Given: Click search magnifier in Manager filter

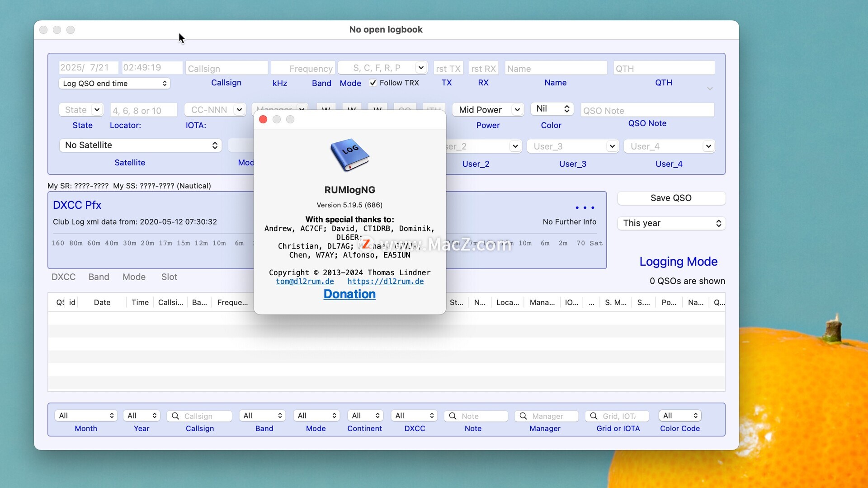Looking at the screenshot, I should (x=523, y=416).
